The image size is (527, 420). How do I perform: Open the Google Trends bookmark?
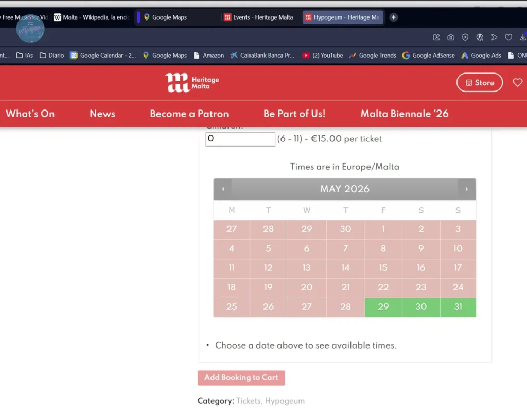pos(373,56)
